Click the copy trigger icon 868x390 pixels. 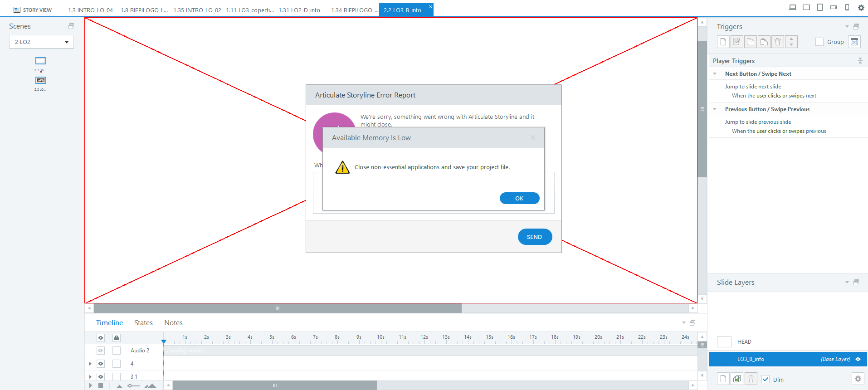click(751, 42)
